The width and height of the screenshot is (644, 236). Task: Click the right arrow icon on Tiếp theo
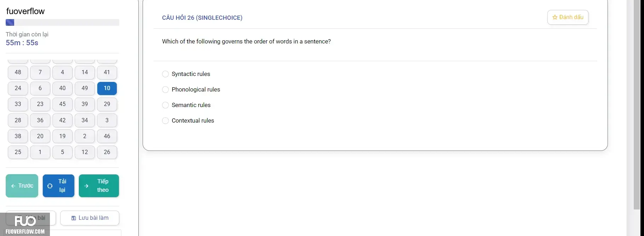[86, 186]
